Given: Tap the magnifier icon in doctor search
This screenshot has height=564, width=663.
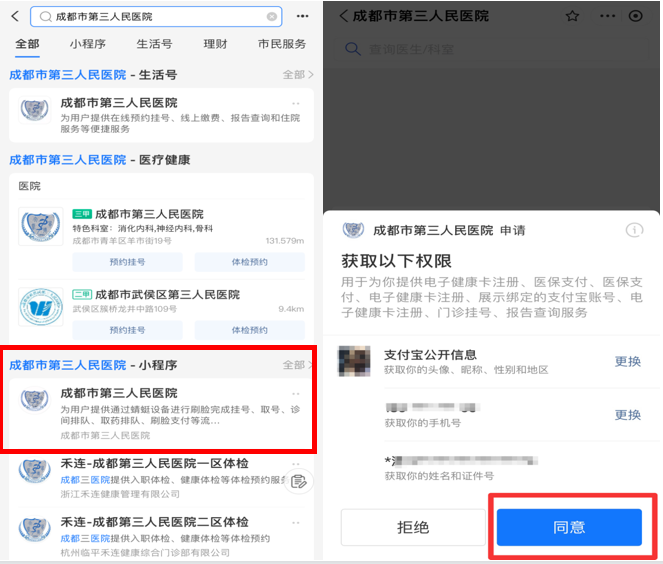Looking at the screenshot, I should [353, 49].
